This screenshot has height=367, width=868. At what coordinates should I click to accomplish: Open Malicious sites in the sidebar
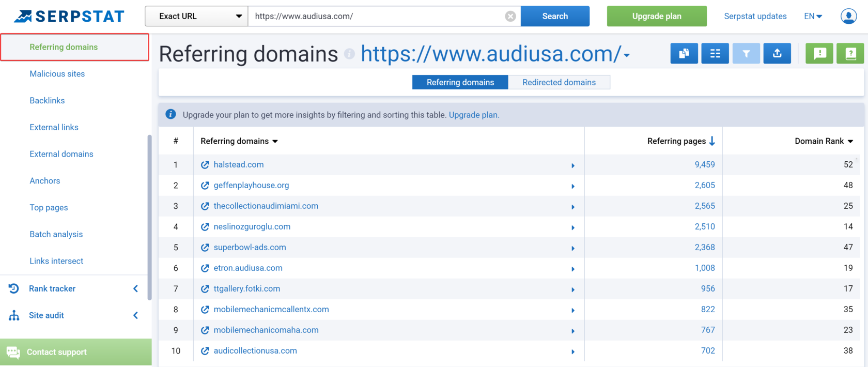(x=57, y=74)
